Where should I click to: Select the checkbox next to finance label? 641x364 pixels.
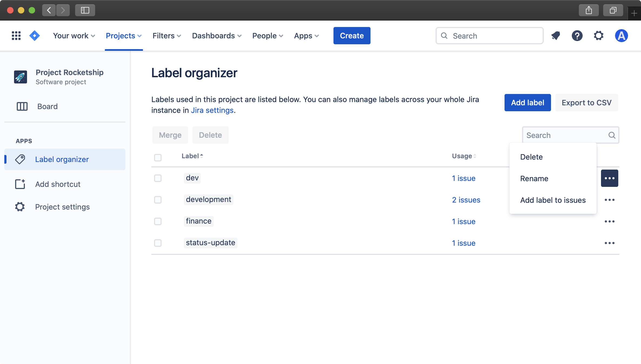[158, 221]
